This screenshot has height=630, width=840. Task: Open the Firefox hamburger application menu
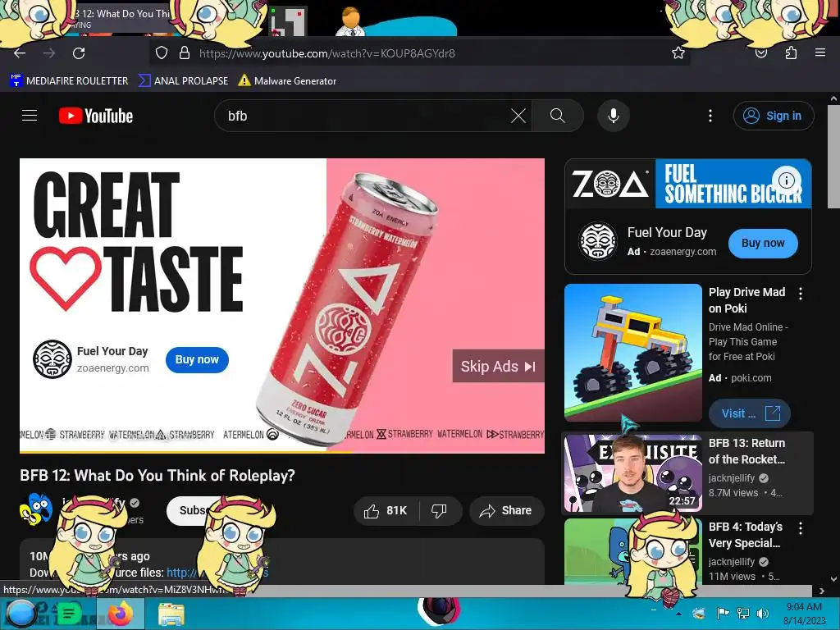[820, 53]
